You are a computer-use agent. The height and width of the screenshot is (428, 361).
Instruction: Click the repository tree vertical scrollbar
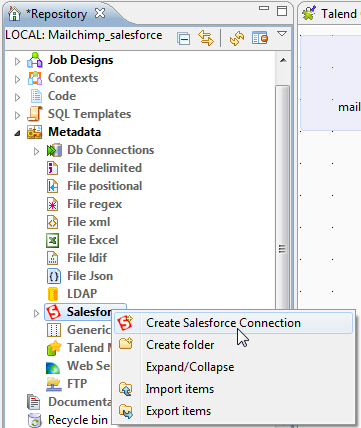283,197
